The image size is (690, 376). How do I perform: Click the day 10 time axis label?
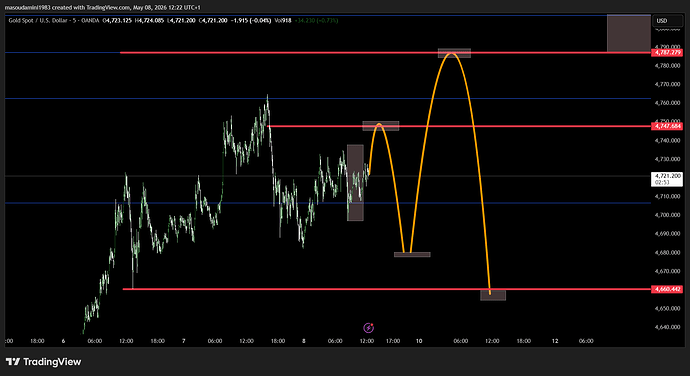419,341
